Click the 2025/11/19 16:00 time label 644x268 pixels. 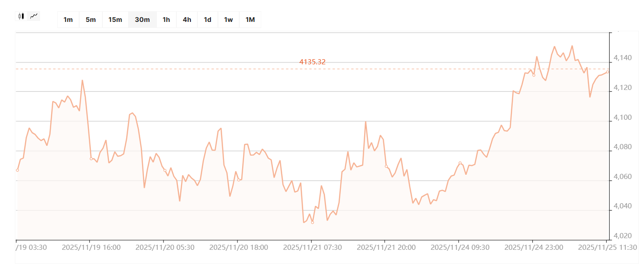pyautogui.click(x=91, y=247)
